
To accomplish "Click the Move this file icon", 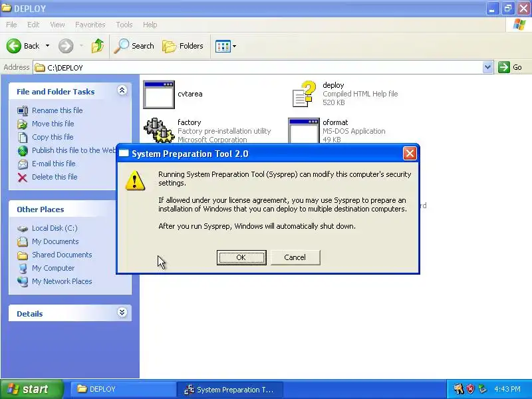I will pos(23,124).
